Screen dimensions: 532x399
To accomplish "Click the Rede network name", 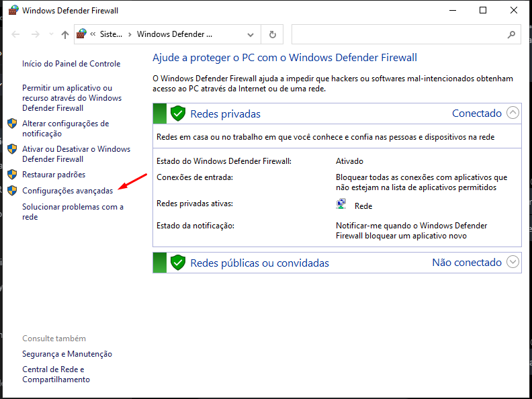I will (363, 206).
